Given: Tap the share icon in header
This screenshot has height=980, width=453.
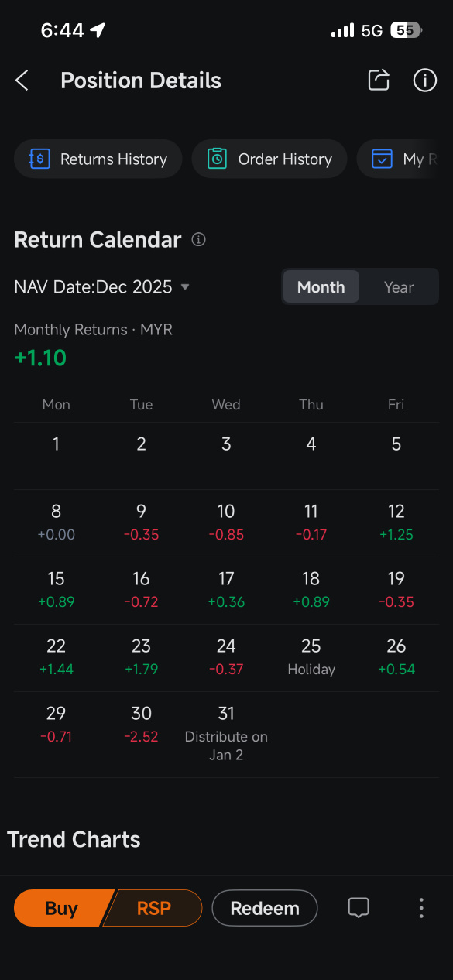Looking at the screenshot, I should (x=379, y=80).
